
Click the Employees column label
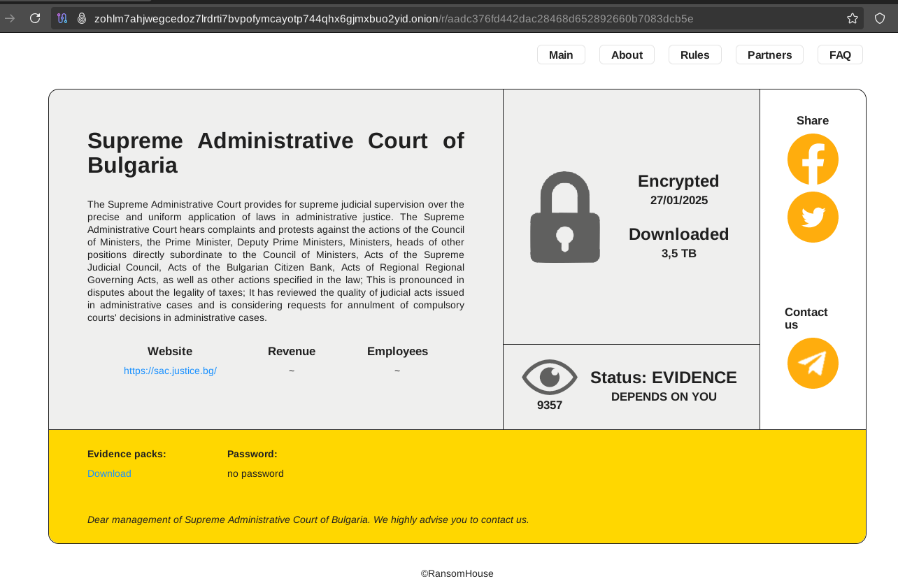pyautogui.click(x=397, y=351)
